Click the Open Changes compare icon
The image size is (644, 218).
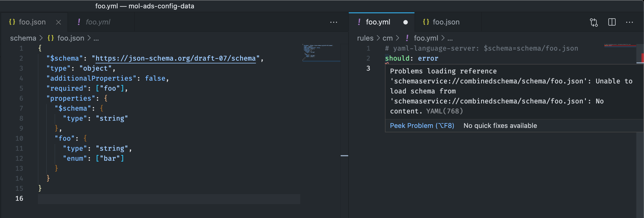(594, 22)
